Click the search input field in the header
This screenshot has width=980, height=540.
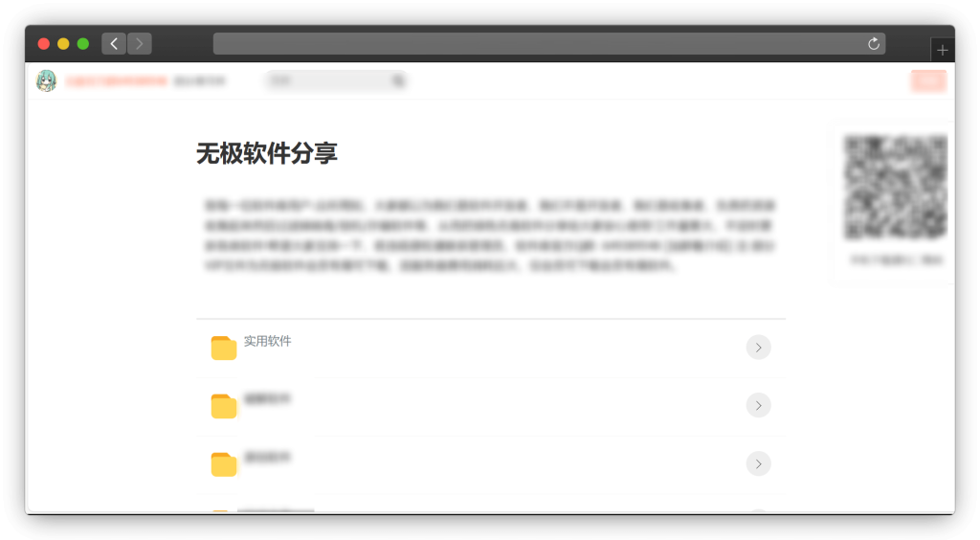[x=336, y=80]
